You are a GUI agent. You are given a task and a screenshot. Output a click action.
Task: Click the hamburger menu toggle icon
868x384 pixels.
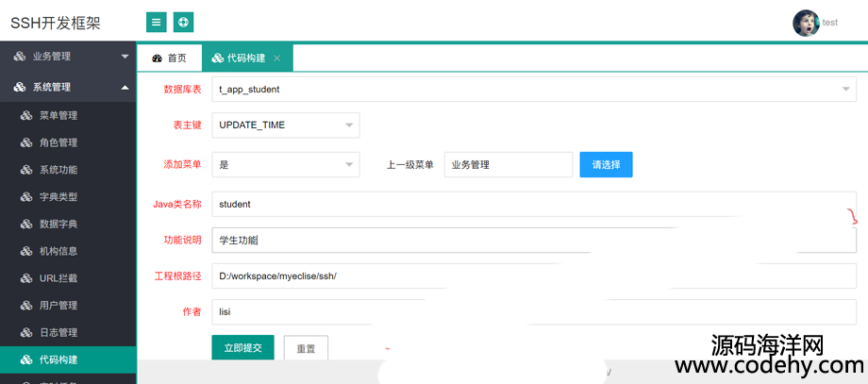157,22
